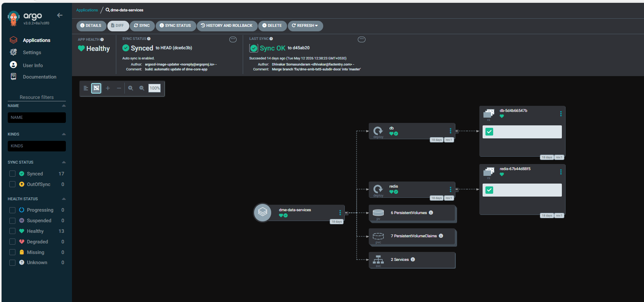Check the Suspended filter checkbox
The image size is (644, 302).
pyautogui.click(x=12, y=221)
